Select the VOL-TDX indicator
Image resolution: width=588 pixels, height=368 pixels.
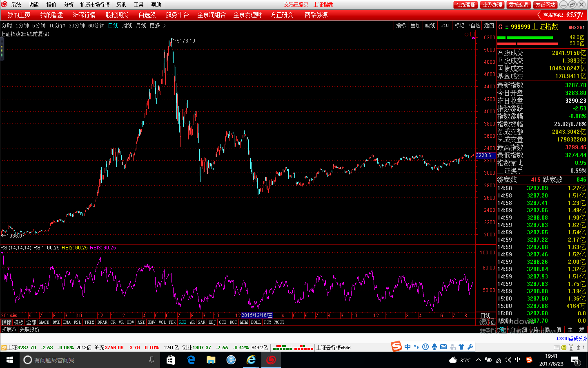[167, 322]
